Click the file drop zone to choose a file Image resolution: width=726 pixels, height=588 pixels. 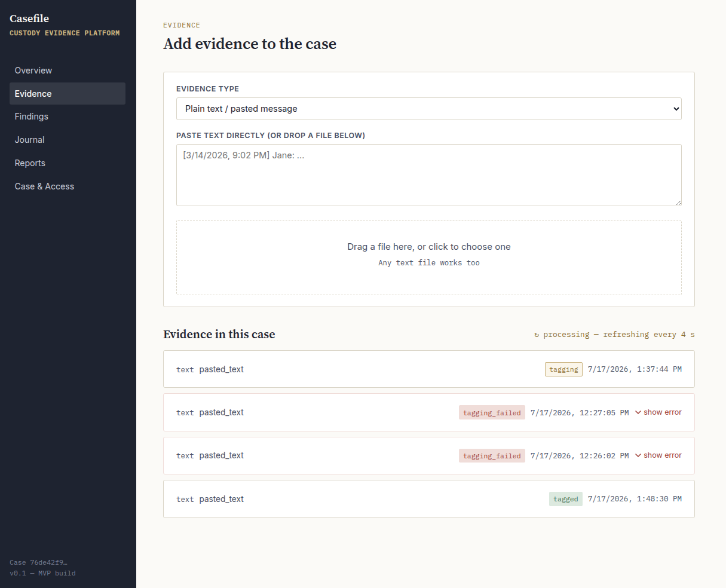[429, 258]
